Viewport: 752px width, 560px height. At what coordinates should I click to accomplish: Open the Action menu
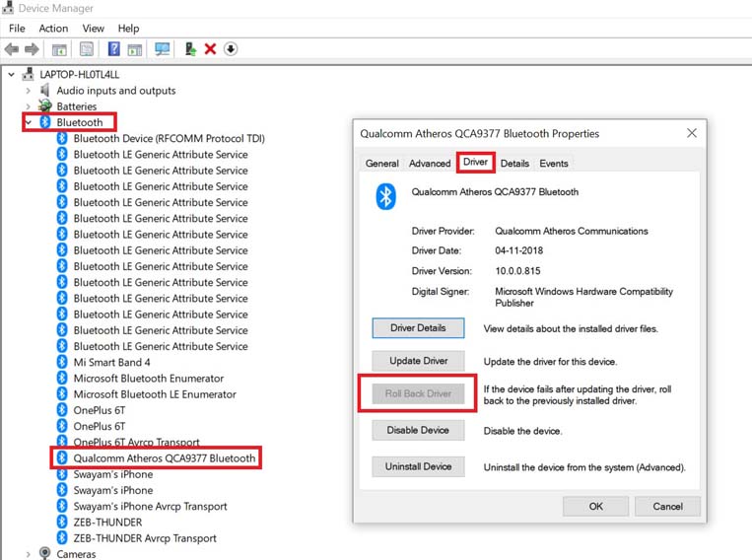tap(53, 29)
